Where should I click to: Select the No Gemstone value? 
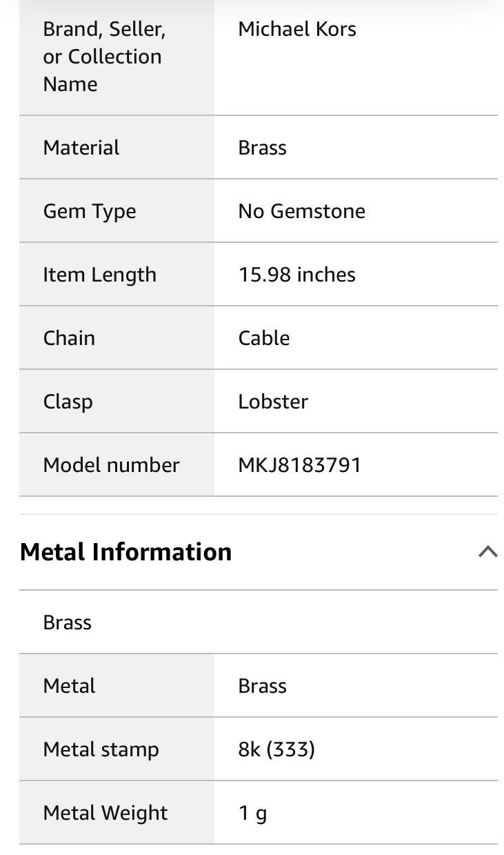click(302, 211)
